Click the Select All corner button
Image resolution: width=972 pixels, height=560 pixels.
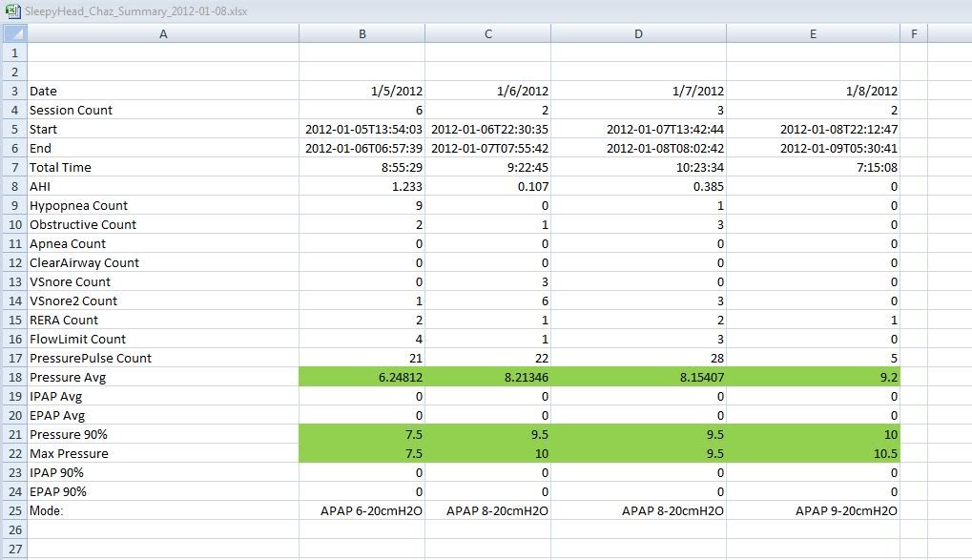click(x=13, y=34)
